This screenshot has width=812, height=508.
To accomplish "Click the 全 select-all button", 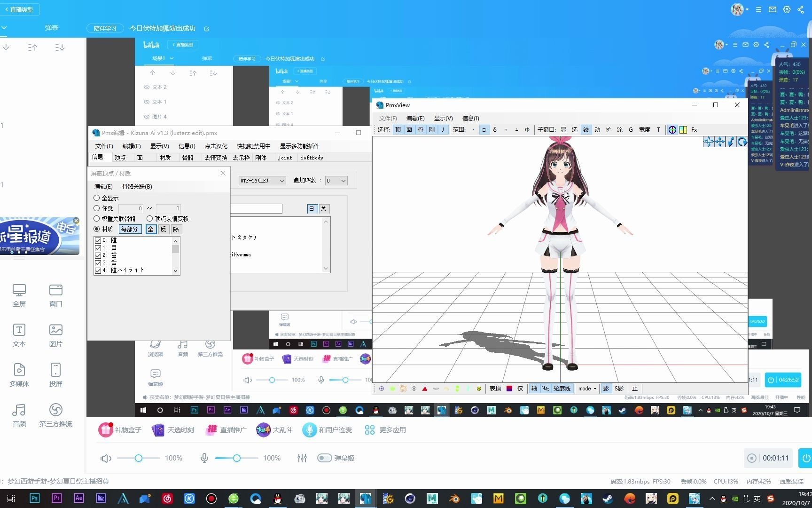I will (x=150, y=229).
